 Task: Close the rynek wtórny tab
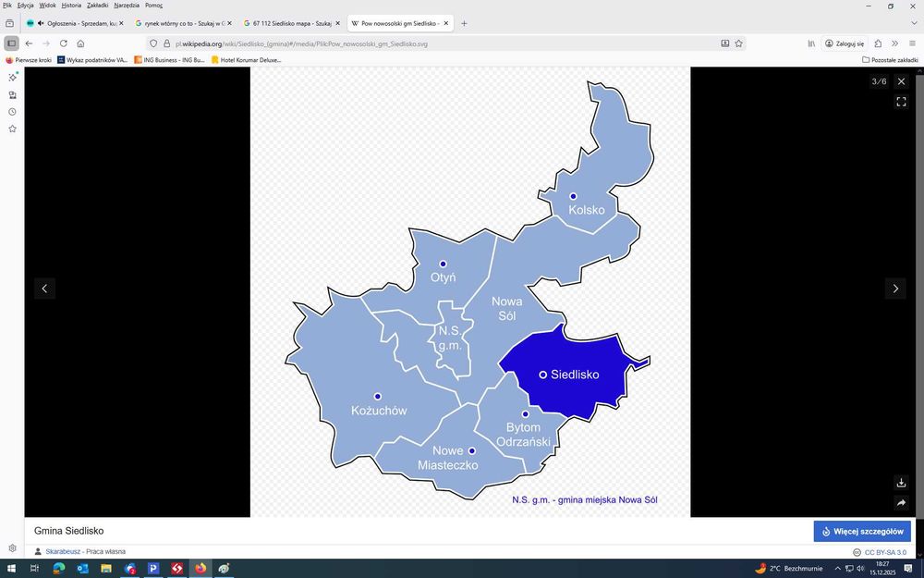coord(229,23)
